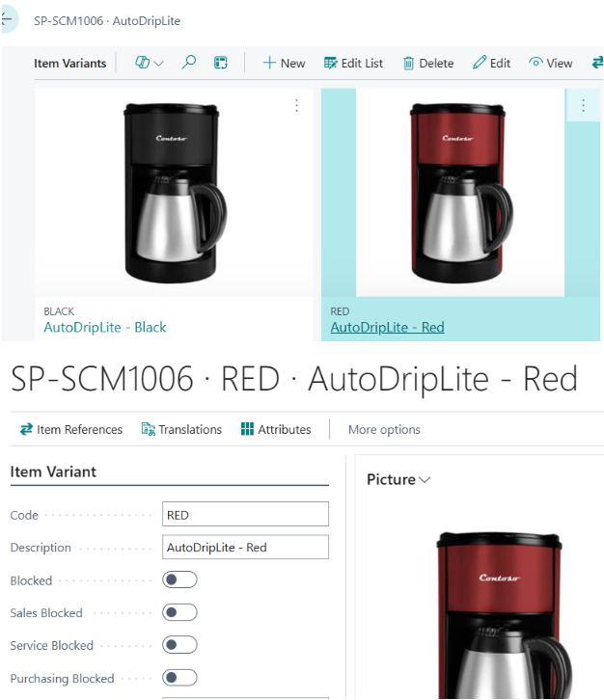604x700 pixels.
Task: Open the Red tile's three-dot menu
Action: pos(583,105)
